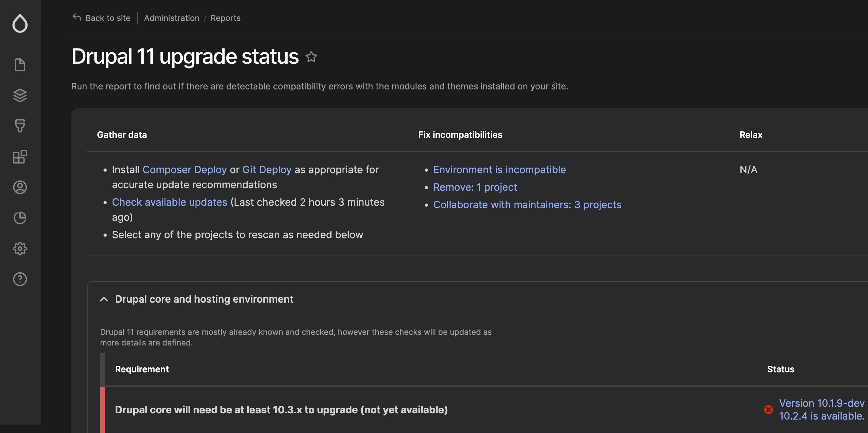Open the Help question mark icon in the sidebar
Screen dimensions: 868x433
pyautogui.click(x=20, y=279)
